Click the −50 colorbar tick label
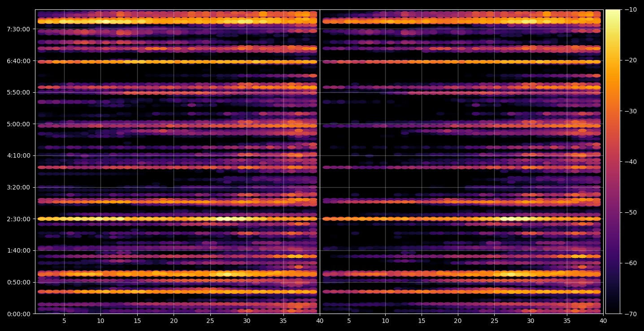Image resolution: width=644 pixels, height=331 pixels. pyautogui.click(x=631, y=212)
